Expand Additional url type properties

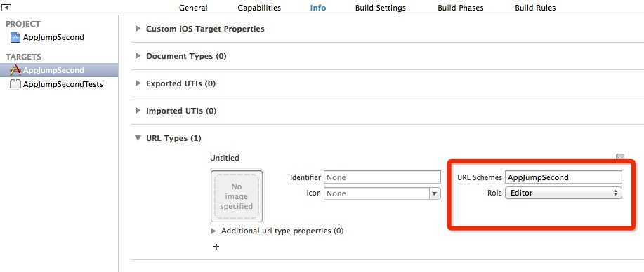pos(213,231)
